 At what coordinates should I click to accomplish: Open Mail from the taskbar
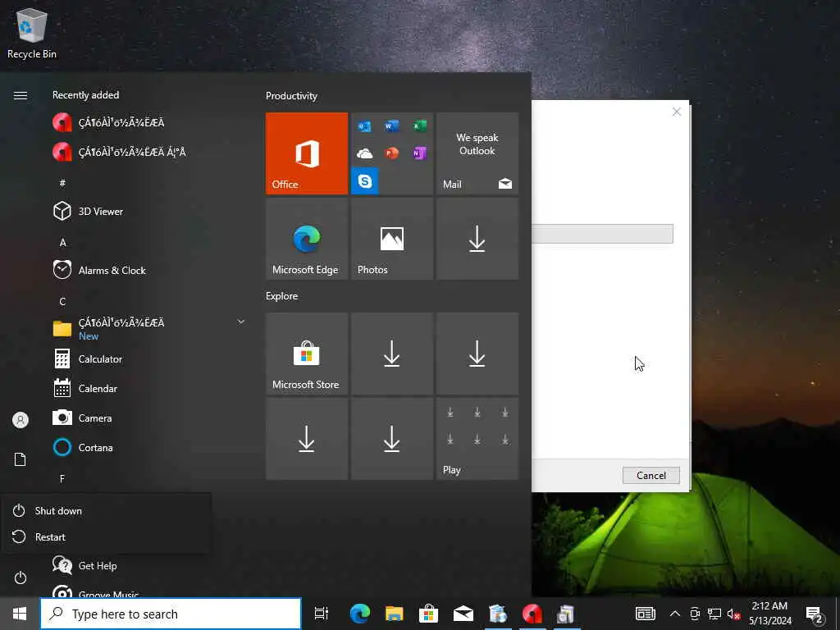pyautogui.click(x=463, y=614)
